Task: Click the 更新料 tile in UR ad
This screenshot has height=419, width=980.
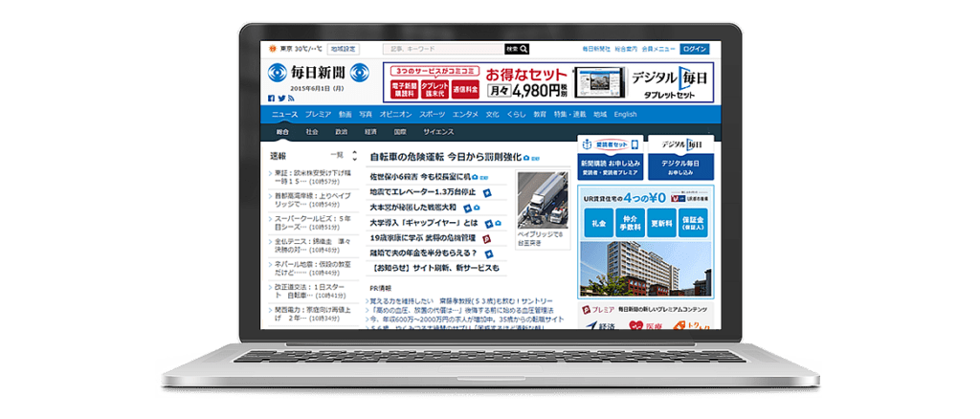Action: tap(661, 223)
